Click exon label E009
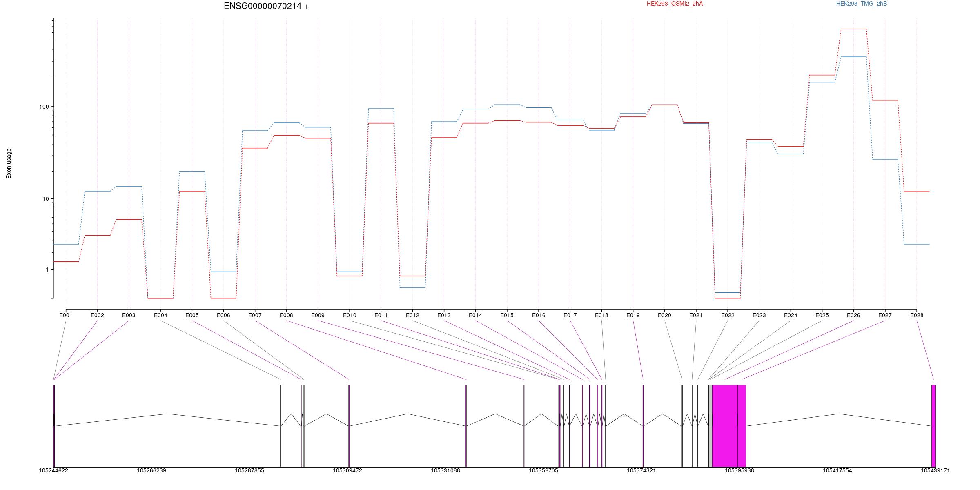Screen dimensions: 980x490 [318, 315]
